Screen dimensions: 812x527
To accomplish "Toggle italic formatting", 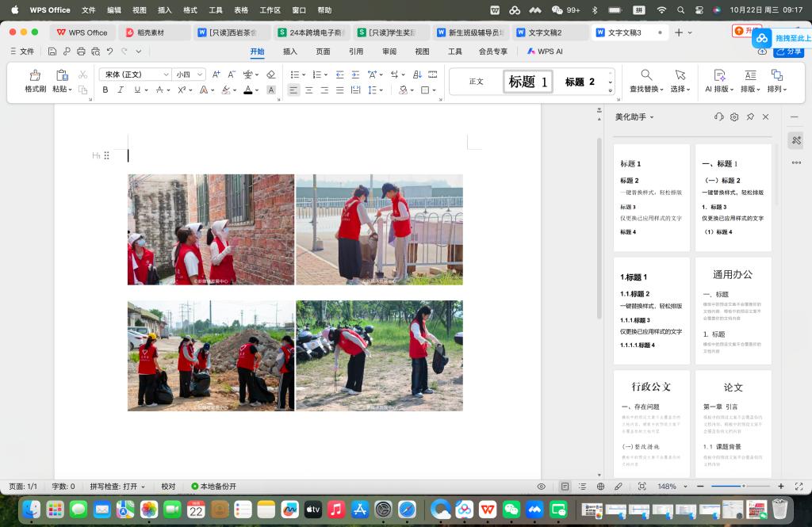I will click(121, 90).
